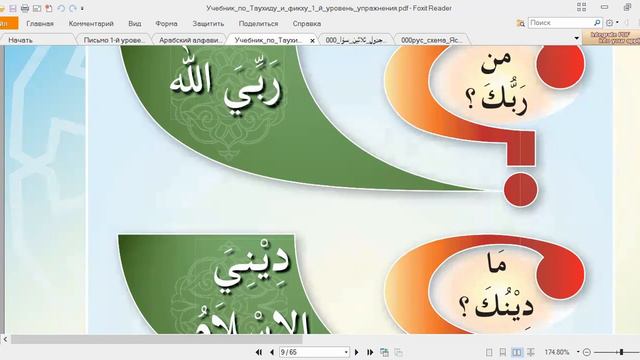This screenshot has height=360, width=640.
Task: Go to last page button
Action: point(370,352)
